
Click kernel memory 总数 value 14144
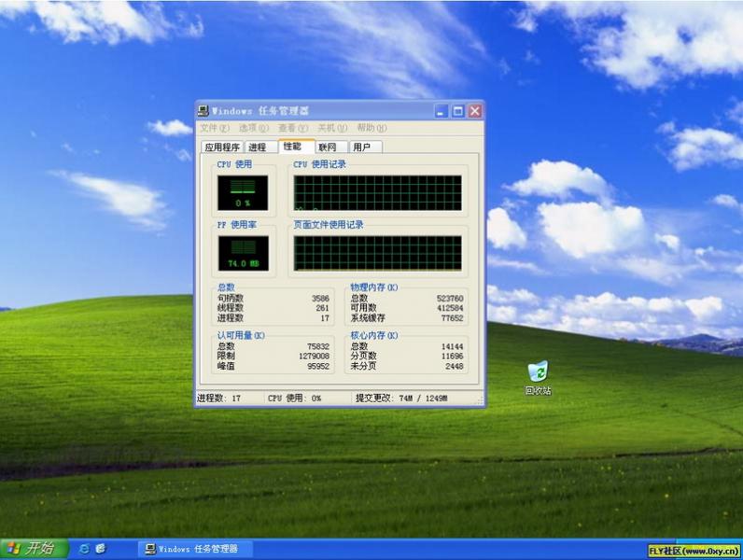click(x=452, y=346)
